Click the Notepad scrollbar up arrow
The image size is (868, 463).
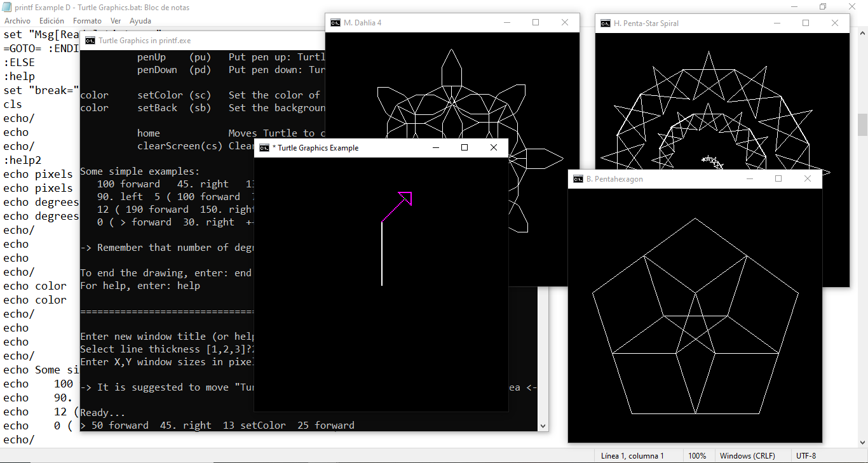pyautogui.click(x=862, y=33)
